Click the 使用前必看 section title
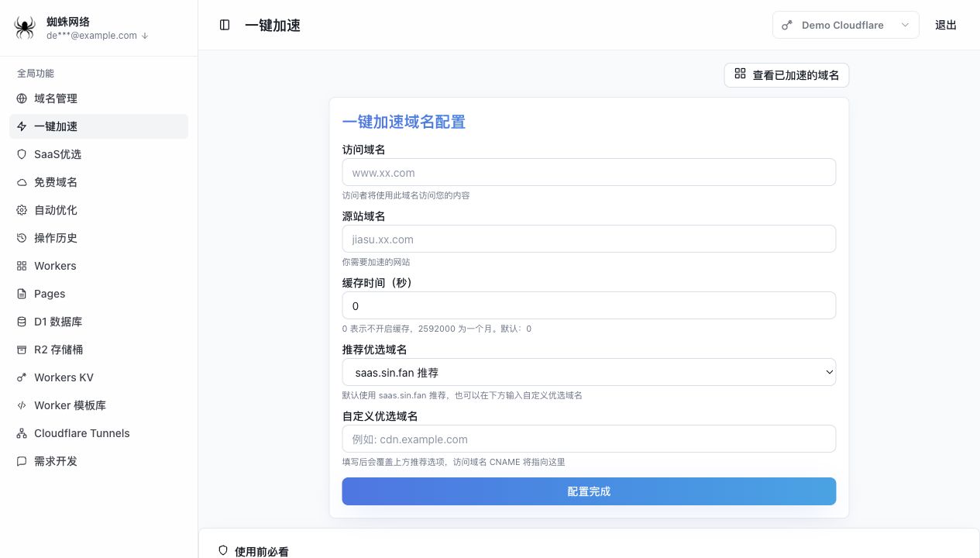The image size is (980, 558). coord(262,552)
